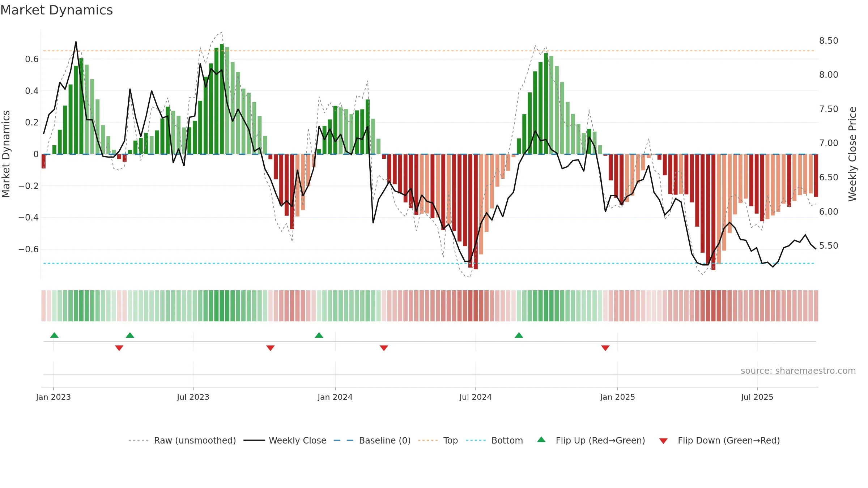Viewport: 868px width, 488px height.
Task: Click the Jan 2025 x-axis label
Action: click(617, 397)
